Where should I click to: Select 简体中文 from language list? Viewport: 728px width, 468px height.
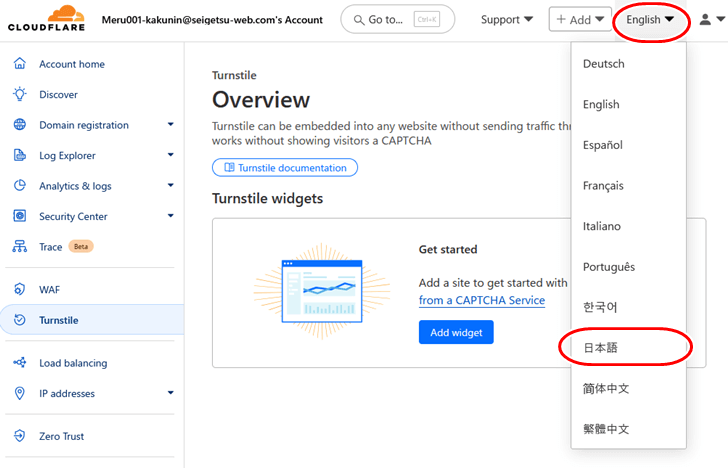pyautogui.click(x=628, y=388)
